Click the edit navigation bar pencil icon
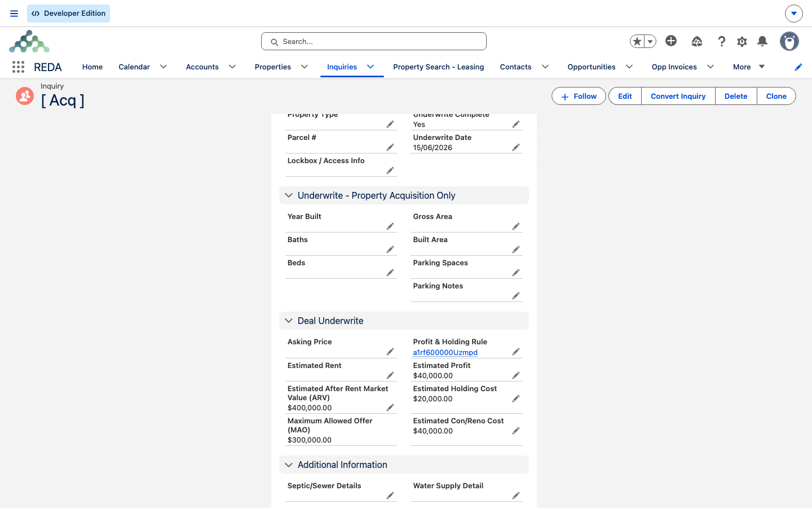 798,67
